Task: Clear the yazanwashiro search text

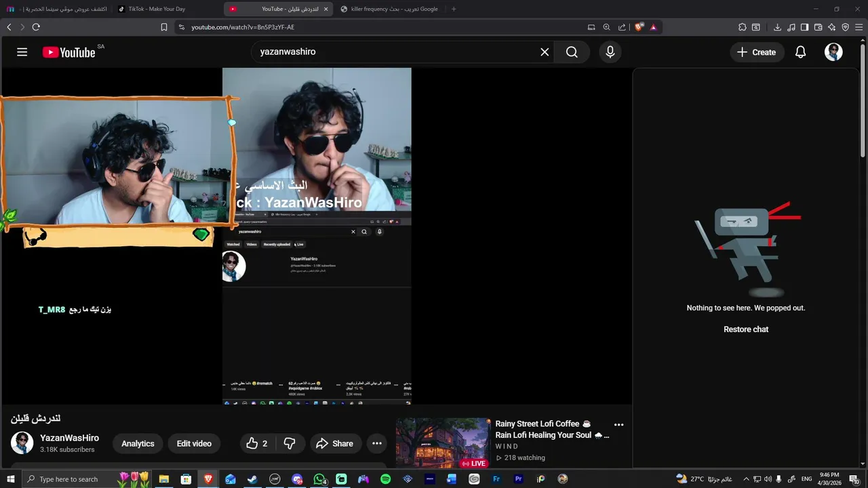Action: coord(545,52)
